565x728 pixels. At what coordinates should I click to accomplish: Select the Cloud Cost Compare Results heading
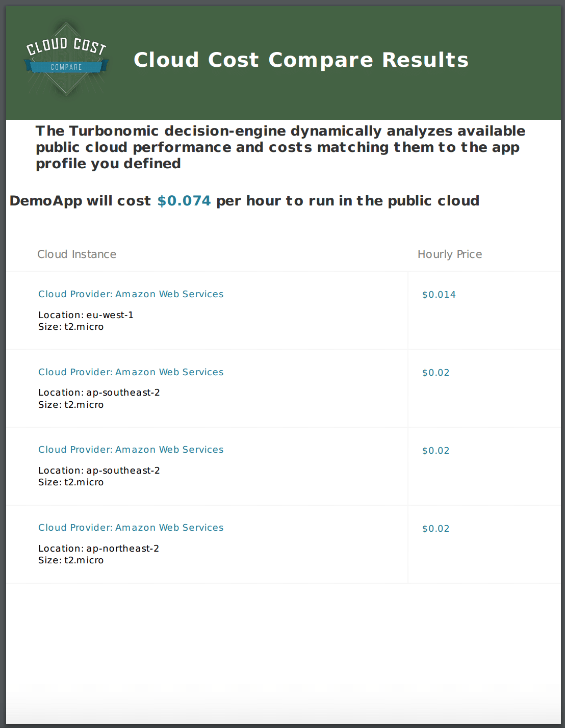pyautogui.click(x=301, y=60)
